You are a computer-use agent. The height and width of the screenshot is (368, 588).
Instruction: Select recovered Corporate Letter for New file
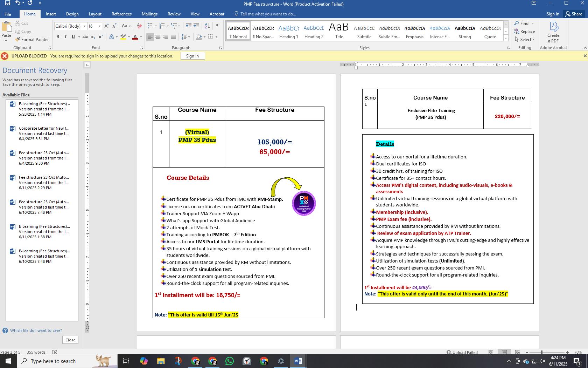click(42, 134)
